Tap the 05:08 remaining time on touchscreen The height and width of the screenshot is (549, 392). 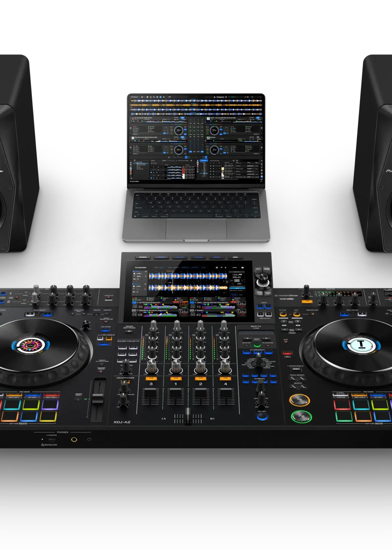pyautogui.click(x=137, y=314)
